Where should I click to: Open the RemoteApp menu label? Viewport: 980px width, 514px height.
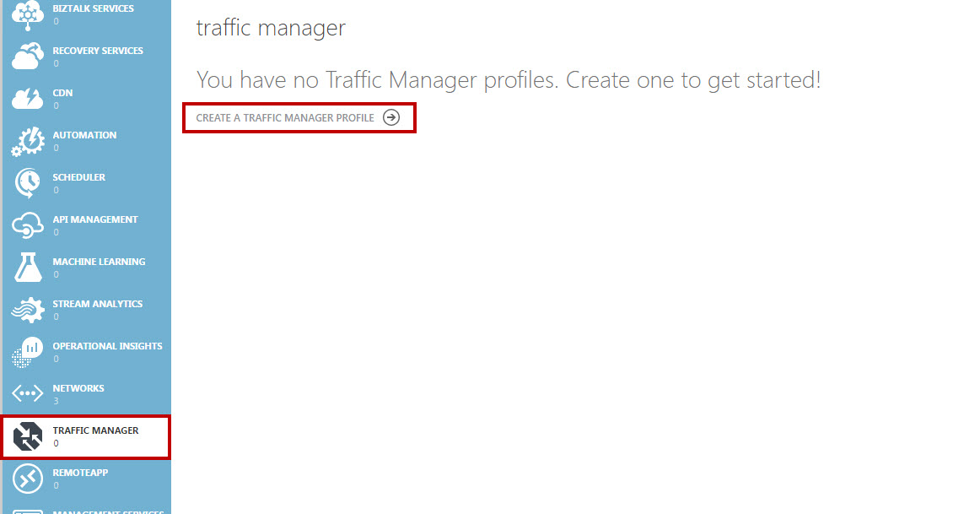pos(80,473)
